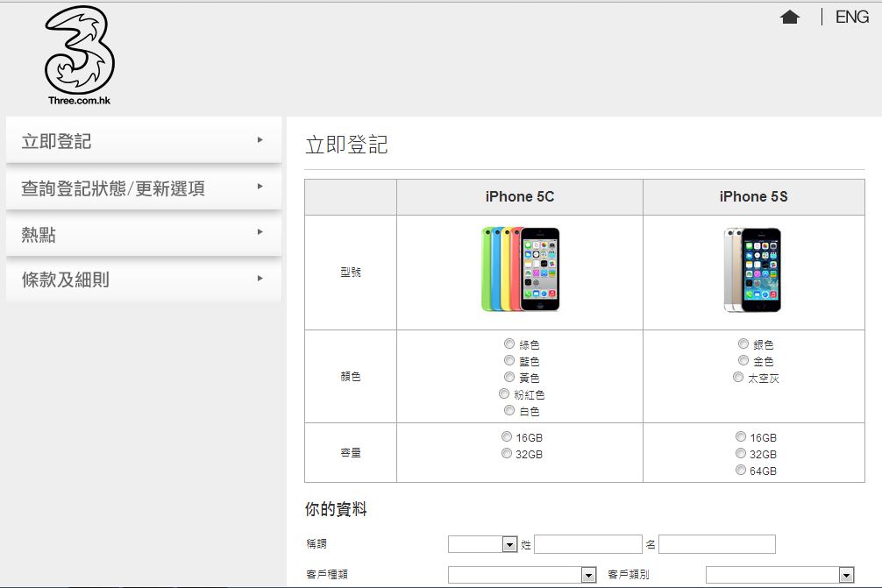Viewport: 882px width, 588px height.
Task: Click the home icon in header
Action: (790, 18)
